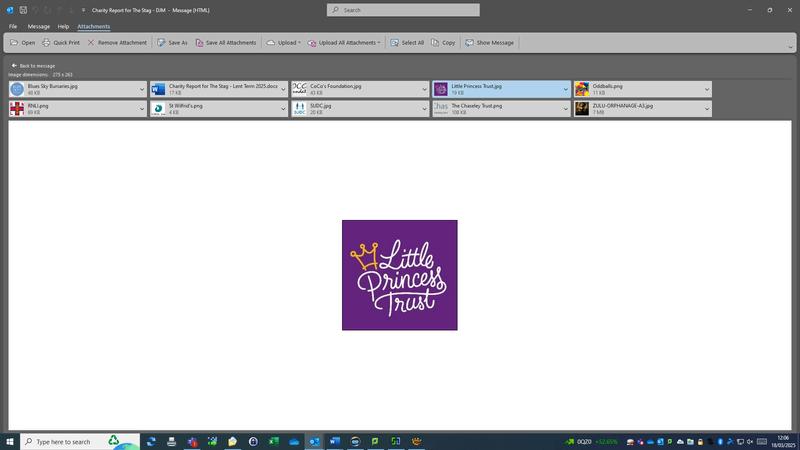
Task: Click the Search box in the title bar
Action: tap(403, 10)
